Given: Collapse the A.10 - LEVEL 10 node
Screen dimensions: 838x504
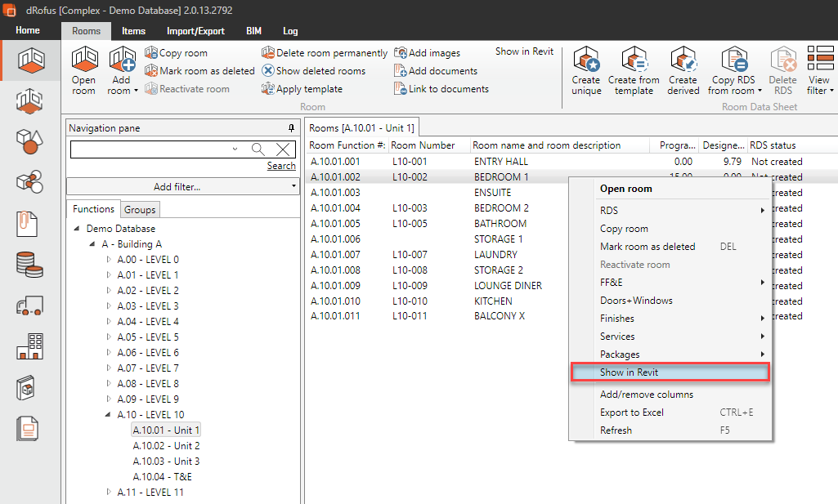Looking at the screenshot, I should pyautogui.click(x=110, y=415).
